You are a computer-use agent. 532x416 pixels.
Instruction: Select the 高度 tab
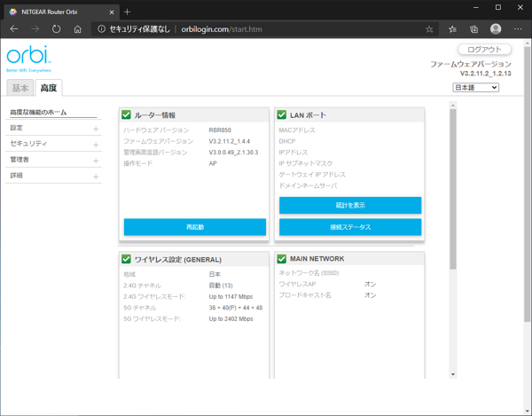point(49,88)
